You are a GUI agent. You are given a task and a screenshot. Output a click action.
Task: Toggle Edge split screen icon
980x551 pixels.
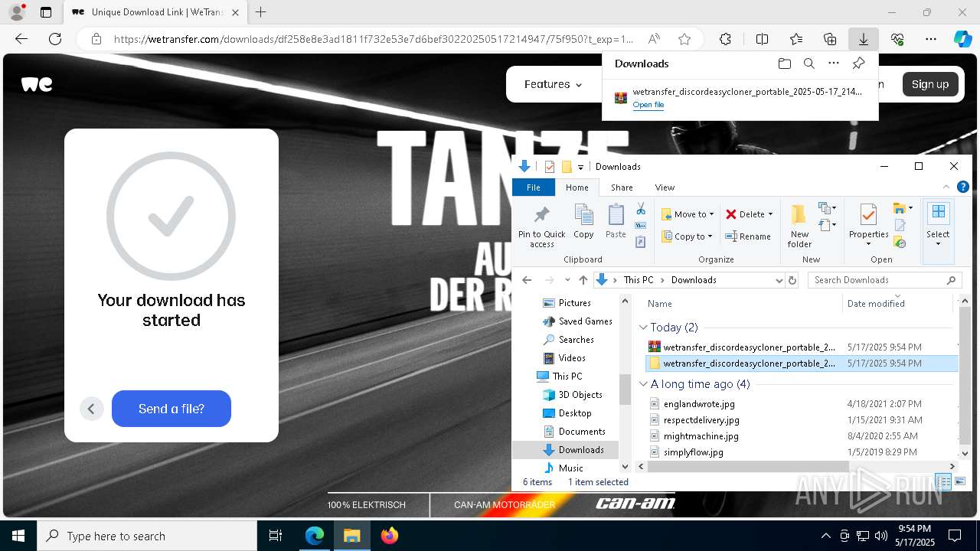pyautogui.click(x=762, y=39)
